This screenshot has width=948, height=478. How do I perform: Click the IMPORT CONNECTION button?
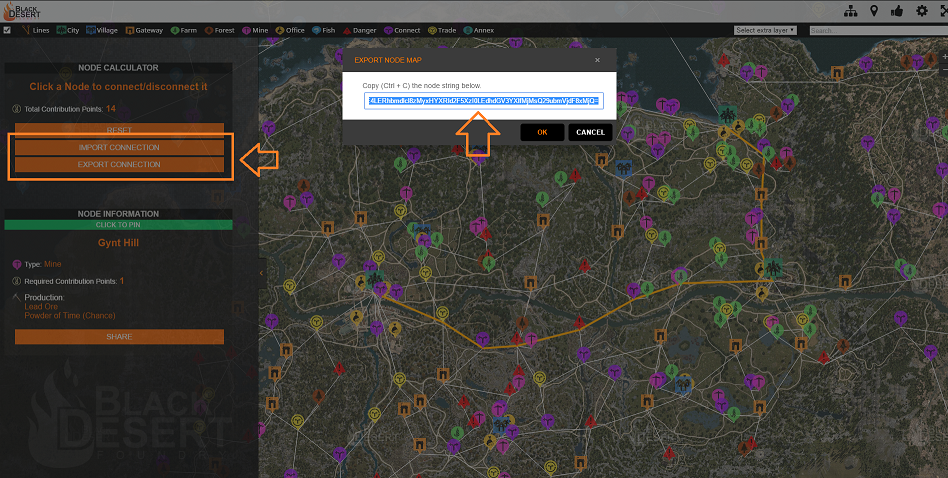click(x=119, y=147)
